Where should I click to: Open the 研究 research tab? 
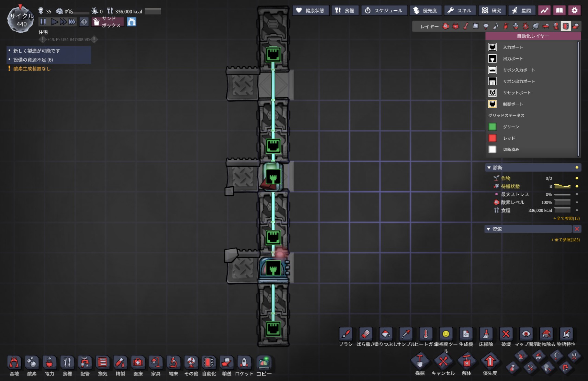tap(492, 10)
